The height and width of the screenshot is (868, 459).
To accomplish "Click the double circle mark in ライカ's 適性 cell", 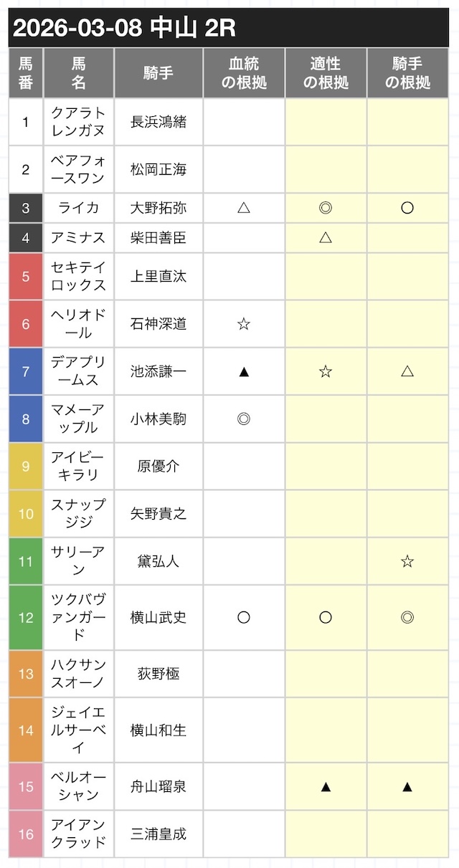I will pos(326,208).
